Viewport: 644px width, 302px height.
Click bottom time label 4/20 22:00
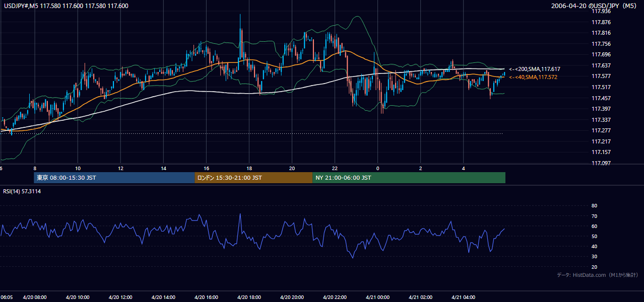tap(335, 297)
